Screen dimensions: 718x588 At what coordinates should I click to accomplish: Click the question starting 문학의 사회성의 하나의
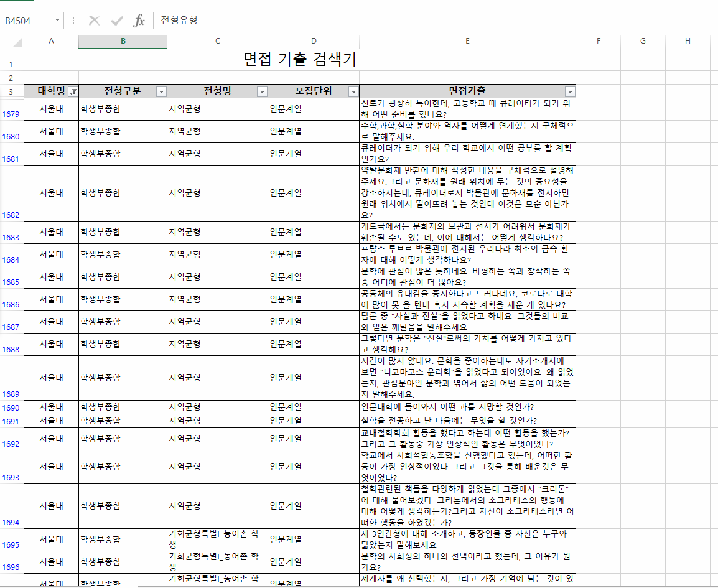pos(467,562)
